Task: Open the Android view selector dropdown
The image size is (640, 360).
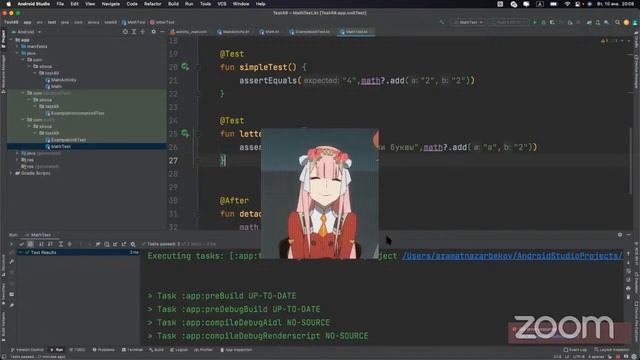Action: [x=27, y=31]
